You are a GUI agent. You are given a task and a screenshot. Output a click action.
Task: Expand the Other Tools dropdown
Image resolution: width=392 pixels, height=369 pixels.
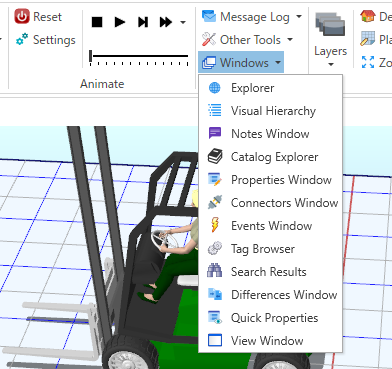247,40
